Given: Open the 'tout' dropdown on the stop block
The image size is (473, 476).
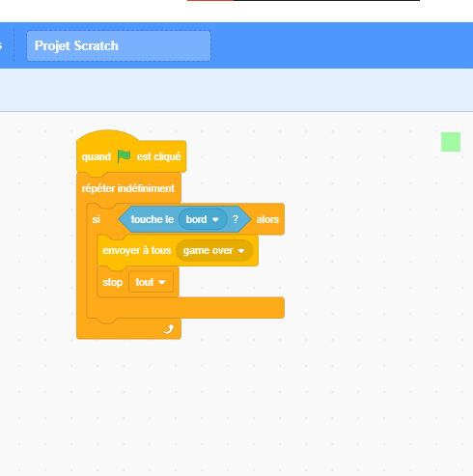Looking at the screenshot, I should pyautogui.click(x=151, y=282).
